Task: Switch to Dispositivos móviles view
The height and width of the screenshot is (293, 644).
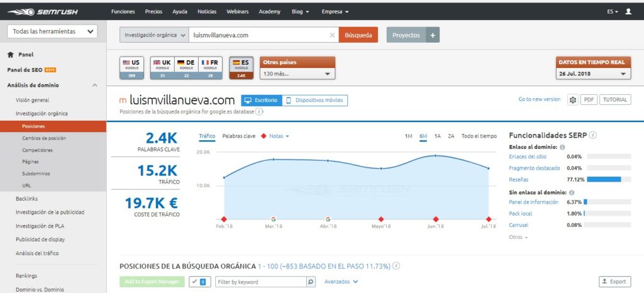Action: click(x=314, y=100)
